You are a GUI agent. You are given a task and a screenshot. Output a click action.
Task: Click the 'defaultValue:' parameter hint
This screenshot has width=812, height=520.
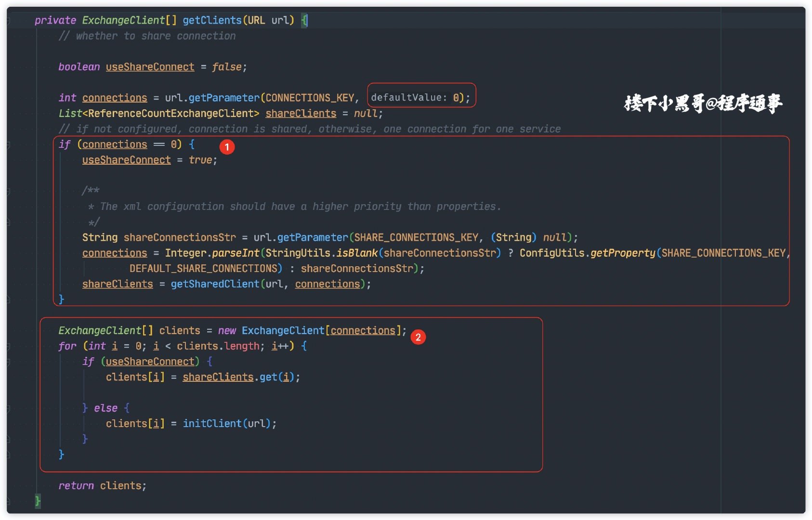click(x=409, y=98)
